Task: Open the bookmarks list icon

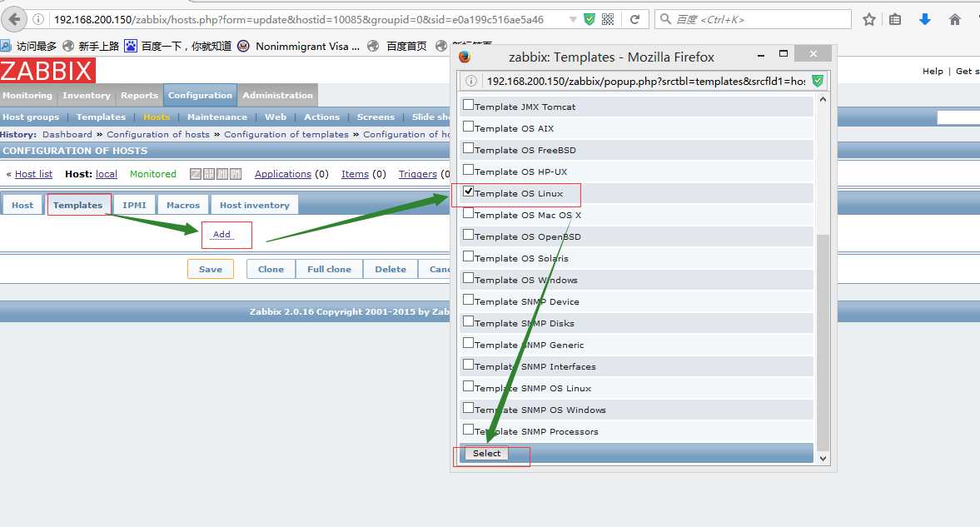Action: [895, 19]
